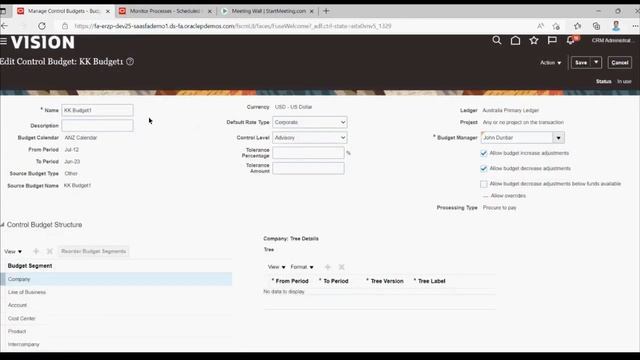Viewport: 640px width, 360px height.
Task: Select the Cost Center segment row
Action: 116,318
